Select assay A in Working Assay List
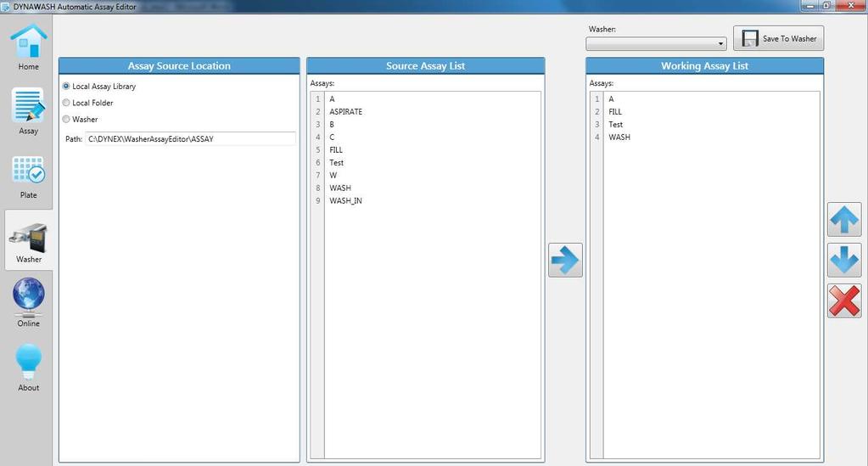The image size is (868, 466). click(x=711, y=98)
